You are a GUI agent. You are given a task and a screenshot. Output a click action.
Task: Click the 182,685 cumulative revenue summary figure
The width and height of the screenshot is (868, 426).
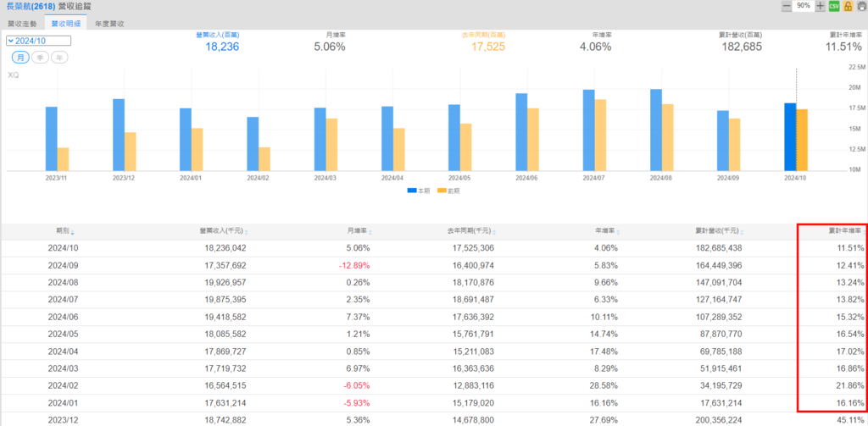point(741,47)
